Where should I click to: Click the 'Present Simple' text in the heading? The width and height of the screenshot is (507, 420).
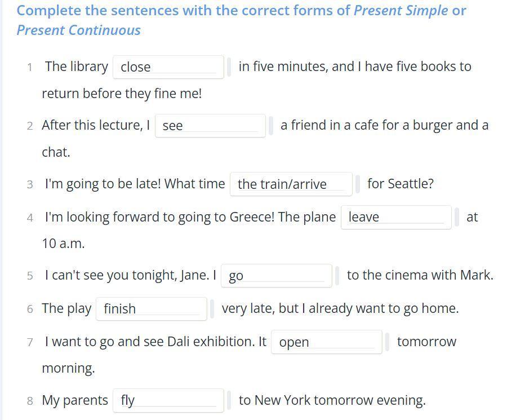tap(401, 11)
